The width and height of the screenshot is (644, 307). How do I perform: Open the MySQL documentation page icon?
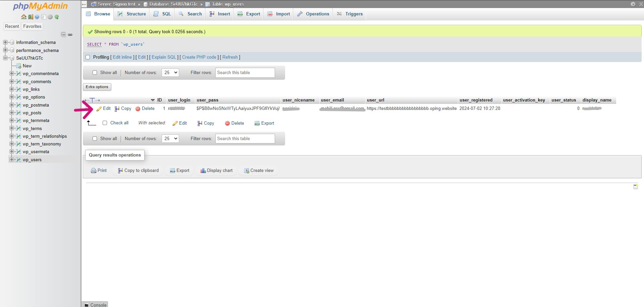coord(43,17)
